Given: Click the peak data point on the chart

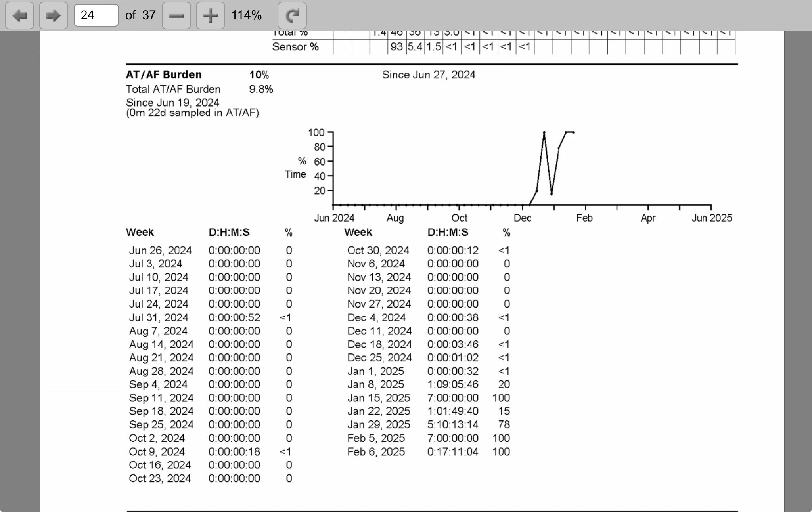Looking at the screenshot, I should tap(544, 133).
